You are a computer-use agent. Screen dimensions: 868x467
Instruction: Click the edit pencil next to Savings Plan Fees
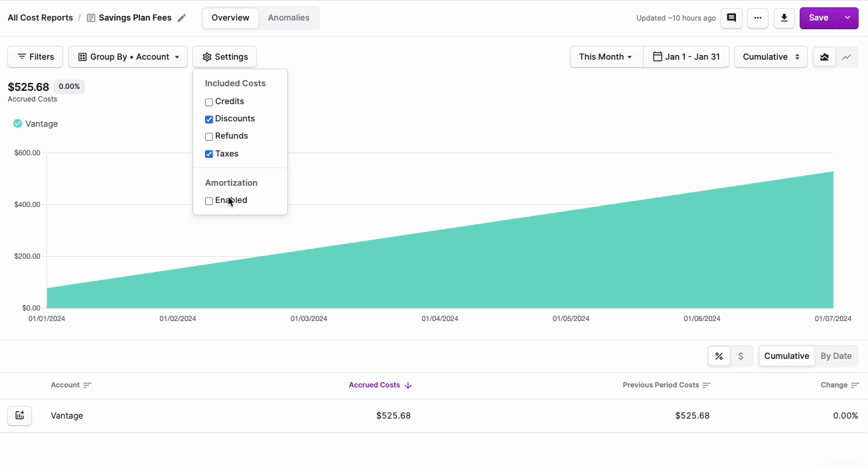[x=182, y=17]
